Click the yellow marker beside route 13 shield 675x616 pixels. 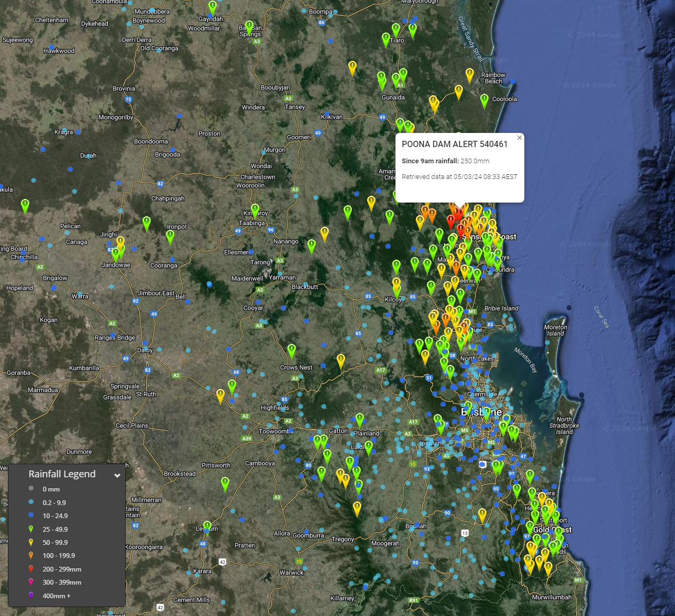tap(482, 516)
